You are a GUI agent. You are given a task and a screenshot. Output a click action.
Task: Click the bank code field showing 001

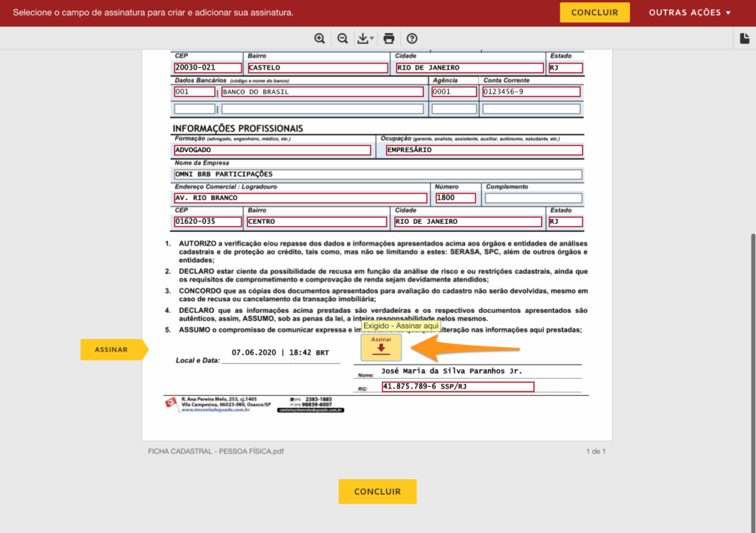[195, 92]
